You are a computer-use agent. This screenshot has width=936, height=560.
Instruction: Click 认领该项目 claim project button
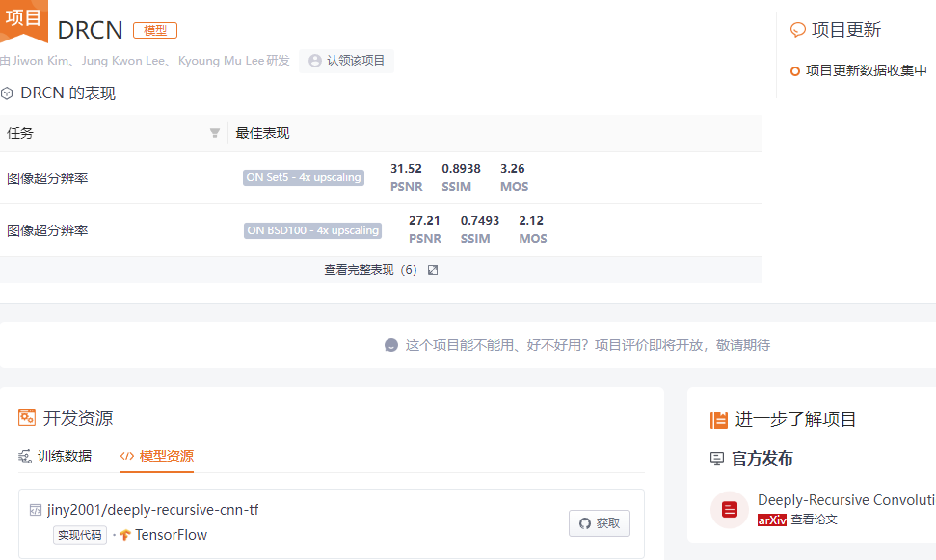(x=346, y=61)
